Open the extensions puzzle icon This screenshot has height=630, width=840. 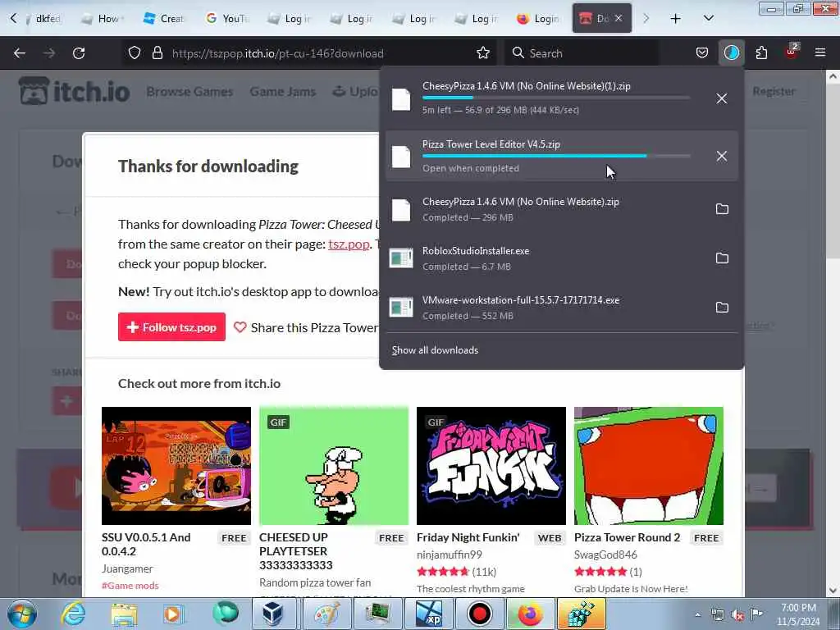click(761, 53)
